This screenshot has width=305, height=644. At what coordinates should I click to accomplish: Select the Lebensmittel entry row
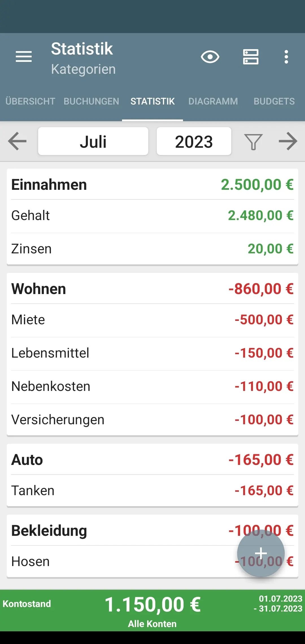(x=152, y=353)
